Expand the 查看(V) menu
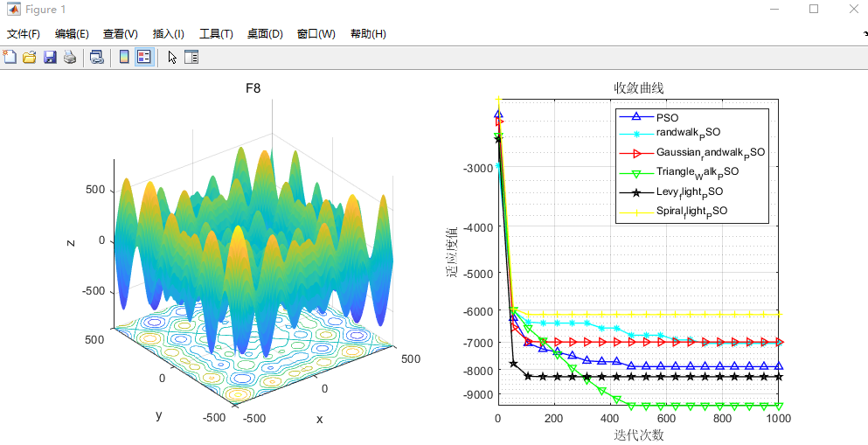The height and width of the screenshot is (445, 868). click(x=121, y=34)
